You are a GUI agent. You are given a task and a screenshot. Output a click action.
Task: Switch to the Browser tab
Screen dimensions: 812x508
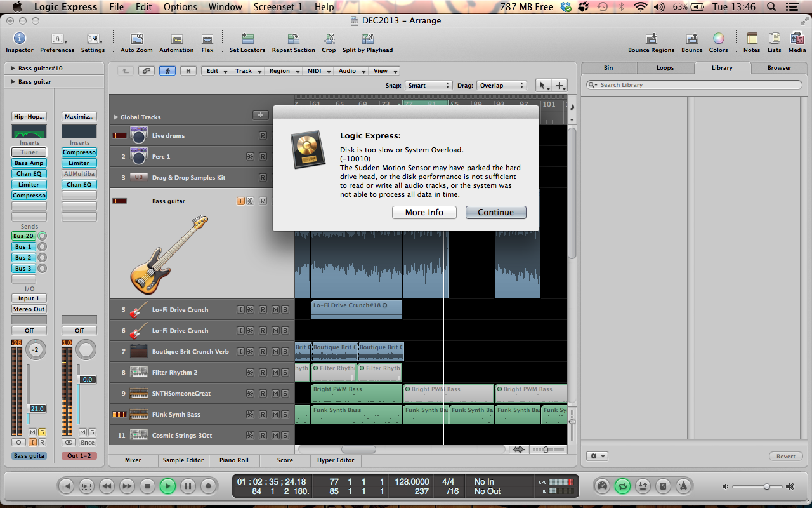click(779, 68)
